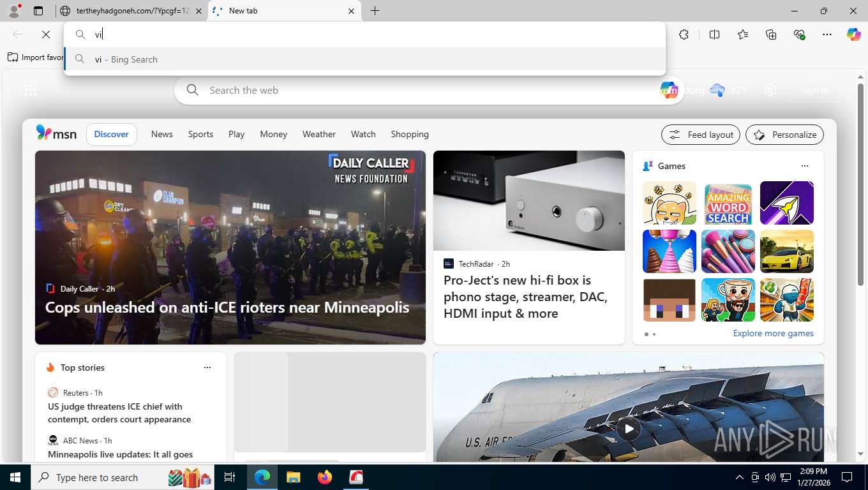Open the Play tab in MSN
Image resolution: width=868 pixels, height=490 pixels.
point(237,134)
